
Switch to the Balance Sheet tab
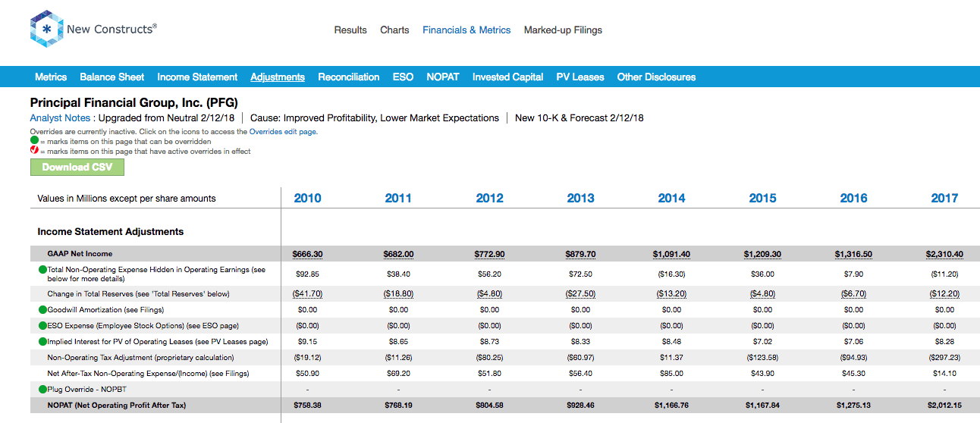(112, 77)
